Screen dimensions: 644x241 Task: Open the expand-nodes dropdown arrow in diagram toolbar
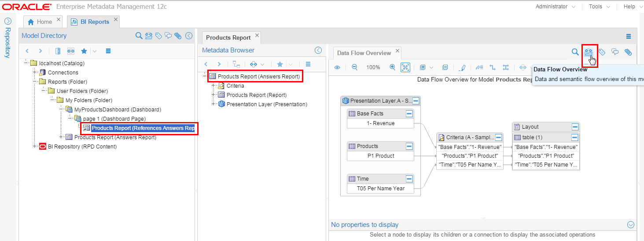coord(431,67)
